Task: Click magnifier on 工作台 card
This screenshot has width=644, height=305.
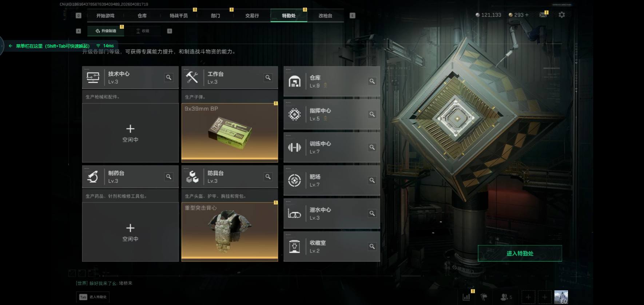Action: [x=268, y=77]
